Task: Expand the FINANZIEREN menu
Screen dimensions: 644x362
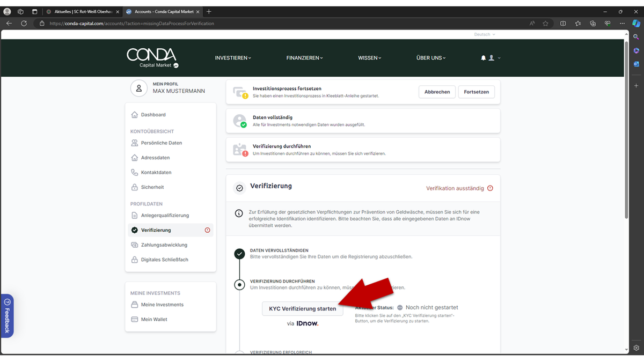Action: (305, 58)
